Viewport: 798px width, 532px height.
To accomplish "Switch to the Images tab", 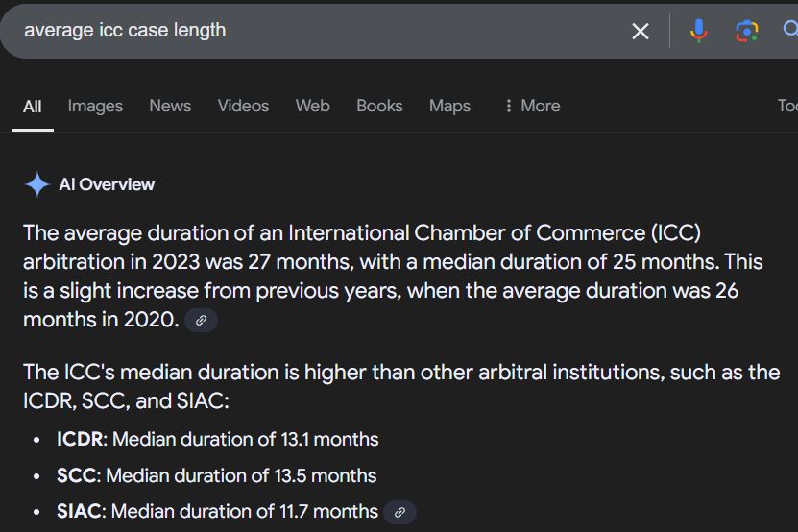I will coord(95,106).
